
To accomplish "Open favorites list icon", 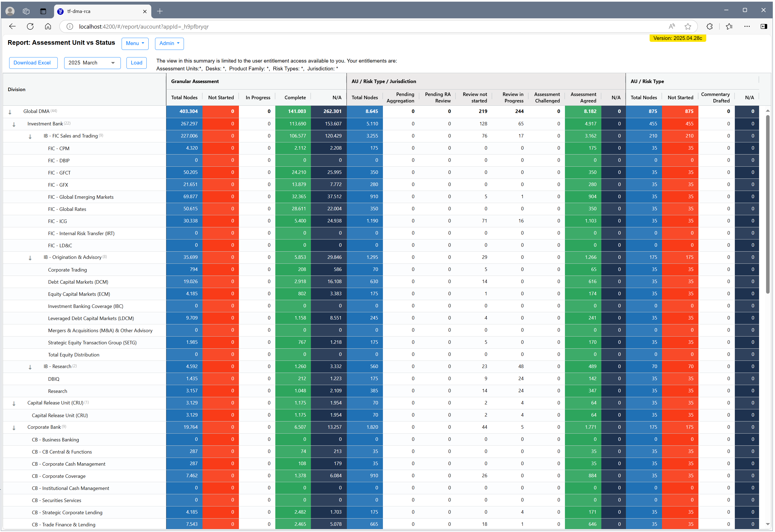I will pos(729,26).
